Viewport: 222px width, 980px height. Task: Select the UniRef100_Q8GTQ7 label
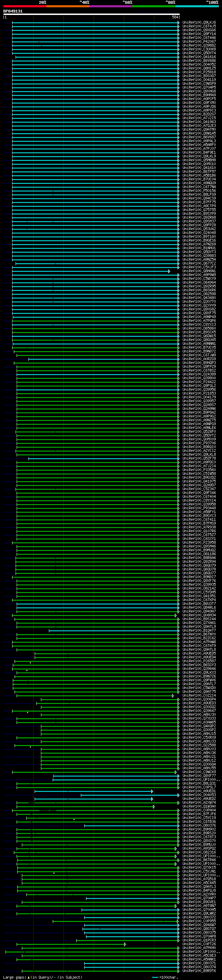[199, 929]
